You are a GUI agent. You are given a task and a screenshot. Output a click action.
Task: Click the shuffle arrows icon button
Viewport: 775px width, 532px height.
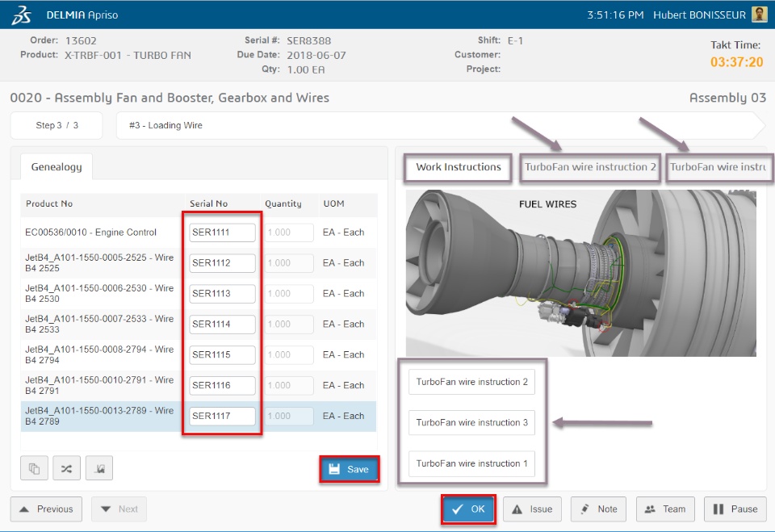pyautogui.click(x=67, y=468)
